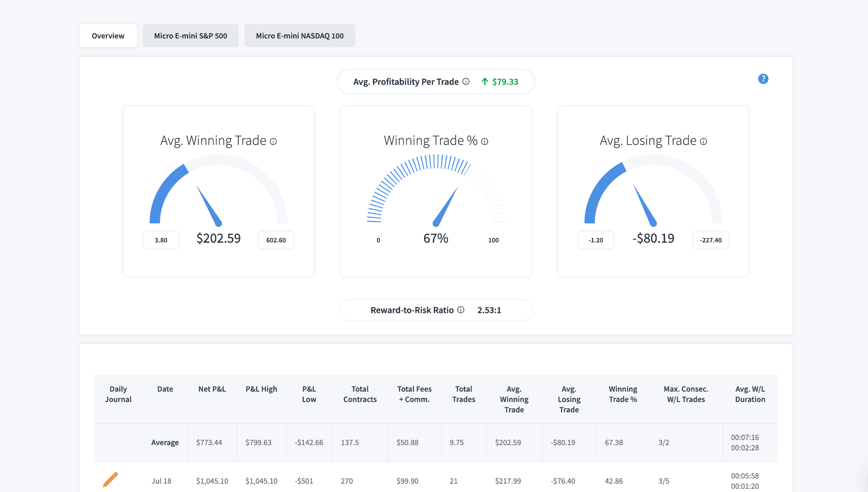Click the Jul 18 -$501 P&L Low cell
The image size is (868, 492).
(304, 481)
